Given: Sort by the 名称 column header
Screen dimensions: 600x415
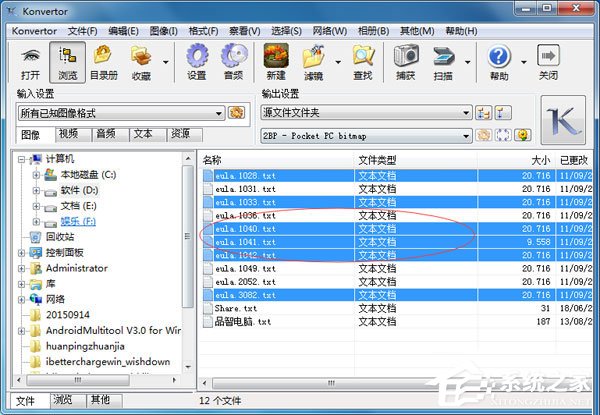Looking at the screenshot, I should 277,160.
